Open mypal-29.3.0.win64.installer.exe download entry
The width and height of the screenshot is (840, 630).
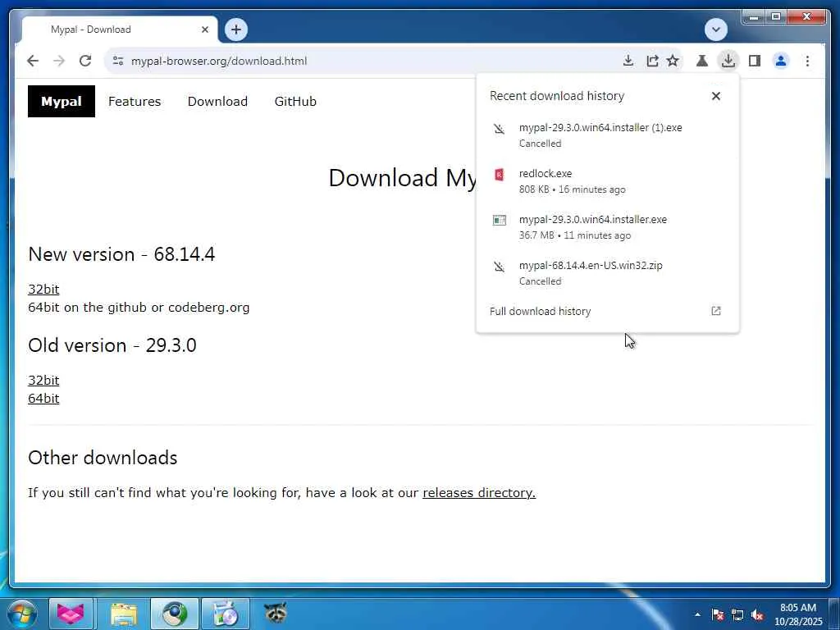[607, 227]
